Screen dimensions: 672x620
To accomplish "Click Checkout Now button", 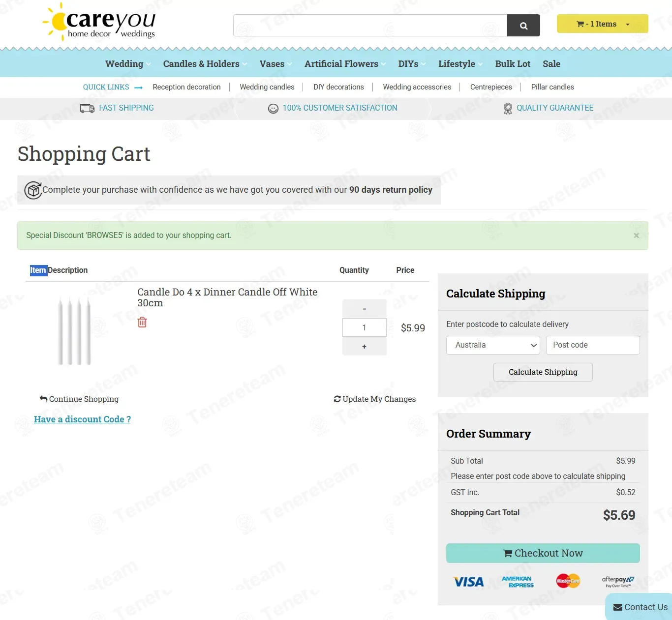I will point(543,553).
